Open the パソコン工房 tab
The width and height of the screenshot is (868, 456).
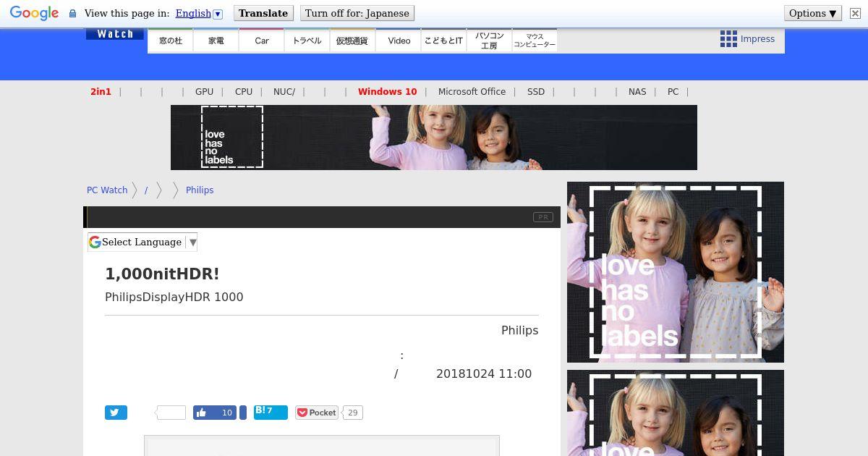click(x=489, y=41)
